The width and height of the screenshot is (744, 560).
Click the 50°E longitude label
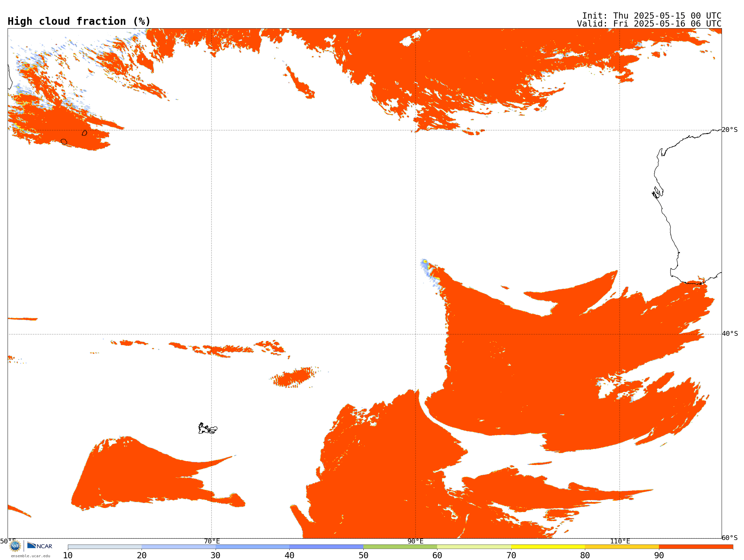tap(8, 541)
